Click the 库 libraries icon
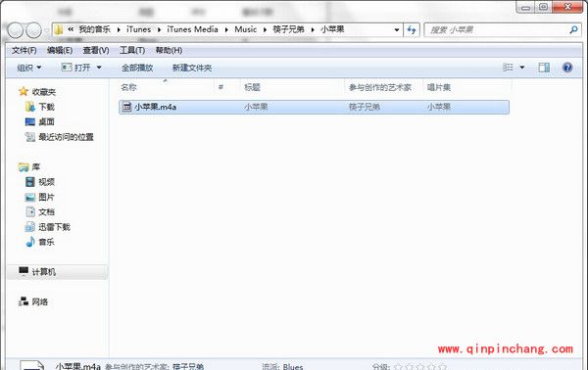 pyautogui.click(x=24, y=167)
